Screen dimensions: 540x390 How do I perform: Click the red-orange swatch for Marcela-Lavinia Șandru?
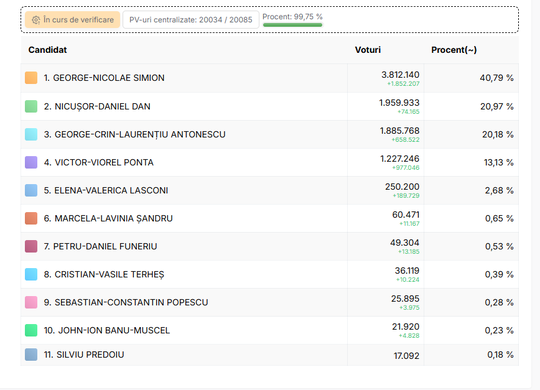[31, 218]
